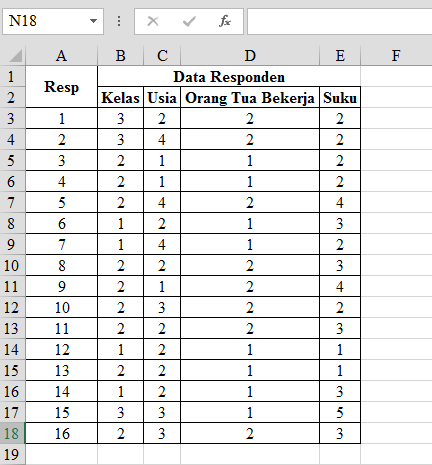
Task: Click Resp cell with value 8
Action: 61,265
